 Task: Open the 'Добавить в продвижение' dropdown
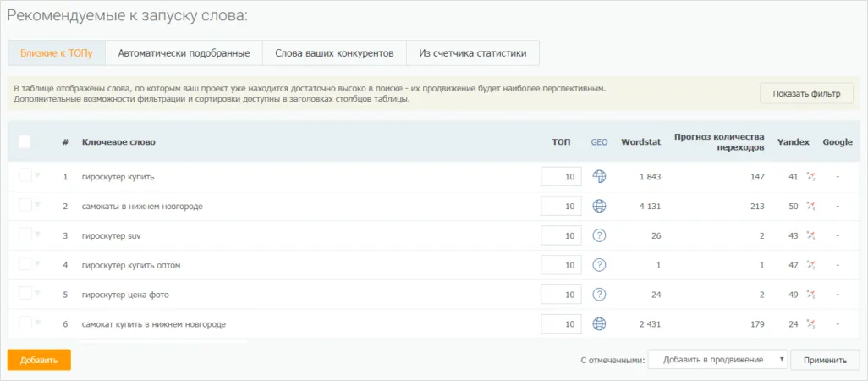[717, 360]
